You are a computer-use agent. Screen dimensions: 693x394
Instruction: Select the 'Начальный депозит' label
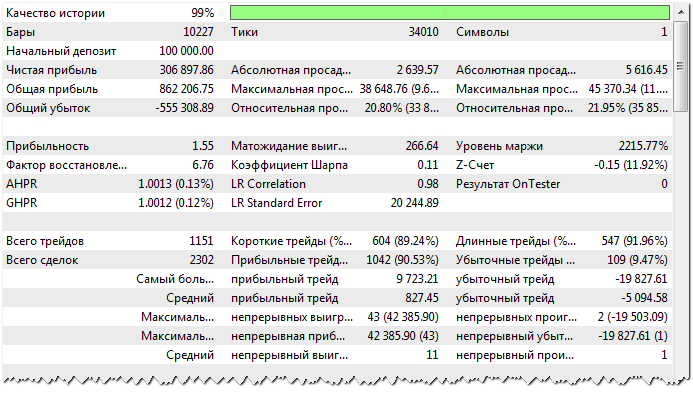click(61, 51)
